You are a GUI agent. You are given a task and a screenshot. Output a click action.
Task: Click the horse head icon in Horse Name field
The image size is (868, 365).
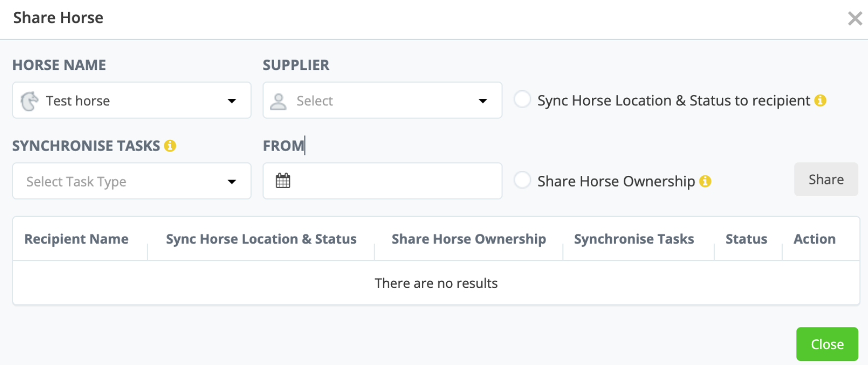(x=29, y=101)
